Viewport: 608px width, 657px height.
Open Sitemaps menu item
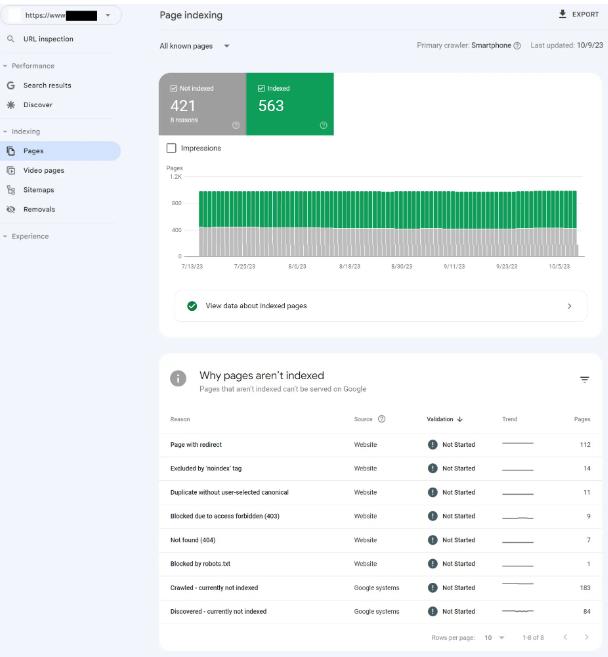pos(61,190)
